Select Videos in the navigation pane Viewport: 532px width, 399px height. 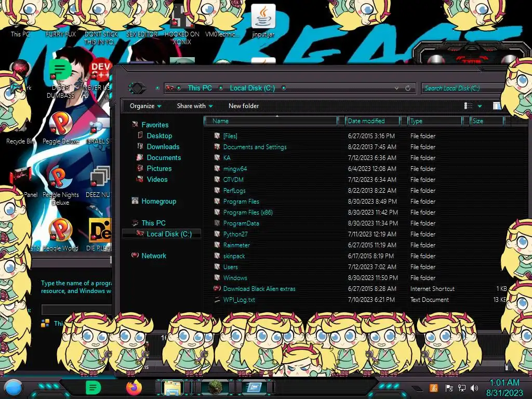(x=157, y=179)
